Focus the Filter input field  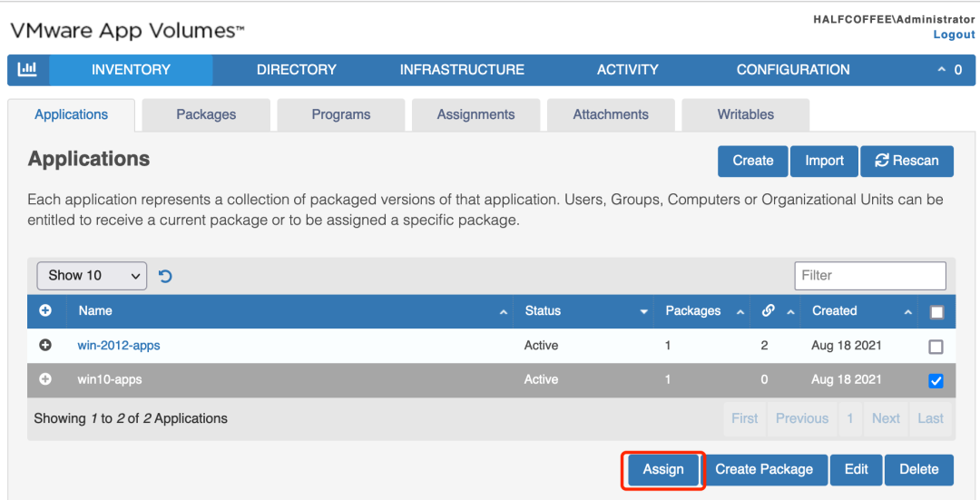[870, 276]
